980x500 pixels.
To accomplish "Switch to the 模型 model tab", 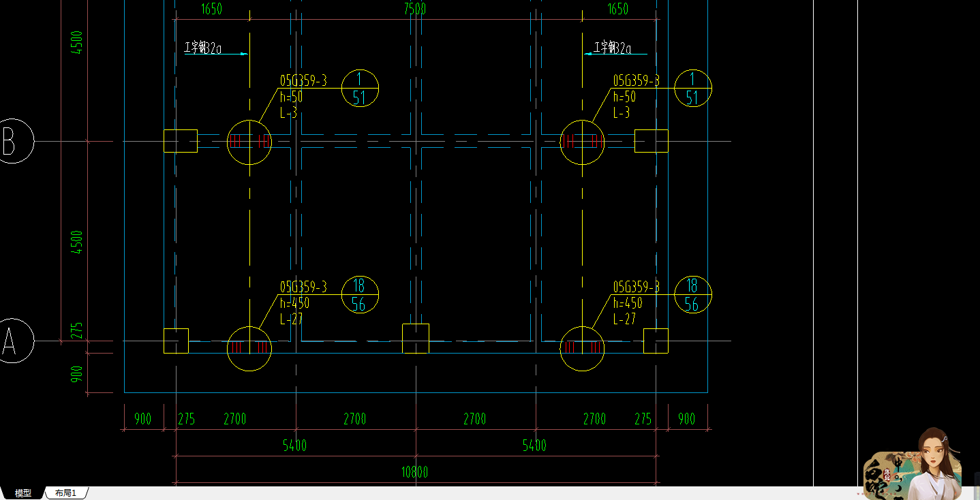I will (23, 493).
